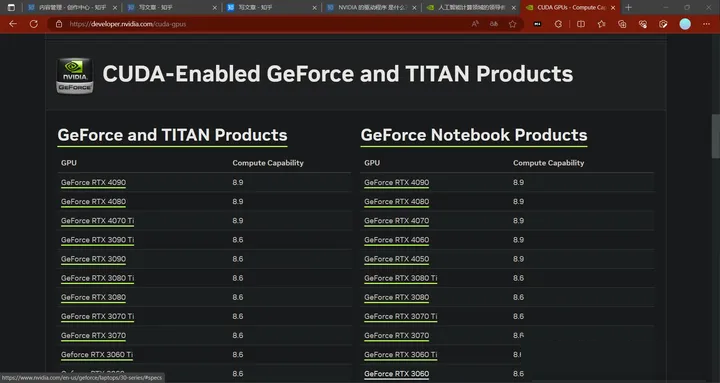Click the address bar URL field
This screenshot has width=720, height=383.
point(266,24)
